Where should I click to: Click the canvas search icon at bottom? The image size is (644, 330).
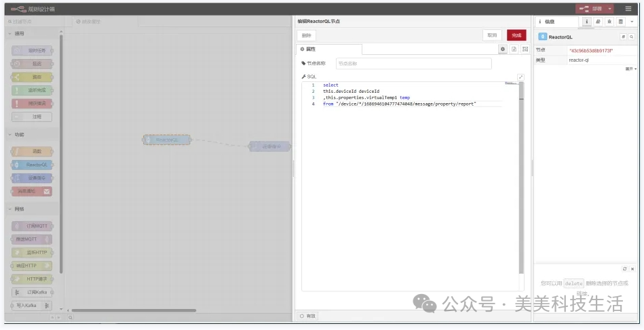tap(70, 317)
